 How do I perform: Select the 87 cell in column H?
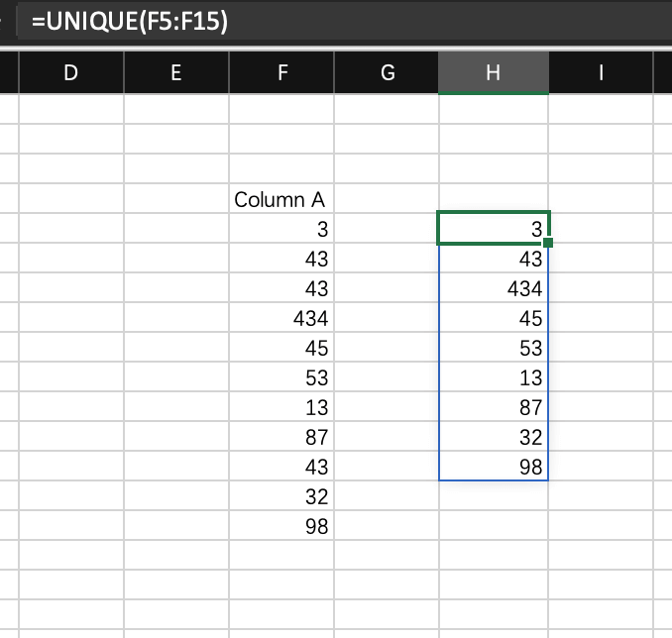(493, 407)
